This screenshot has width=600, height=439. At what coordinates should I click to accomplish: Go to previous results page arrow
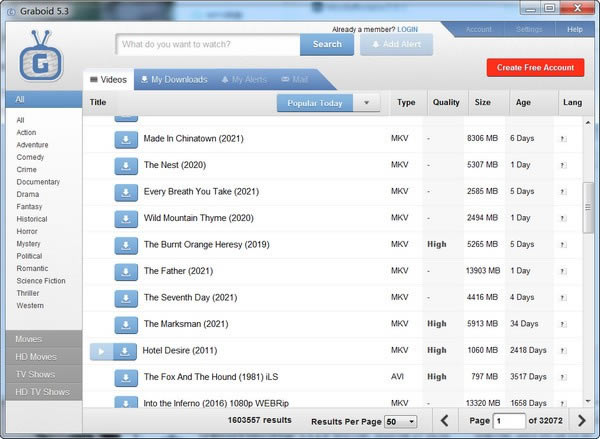pos(445,421)
